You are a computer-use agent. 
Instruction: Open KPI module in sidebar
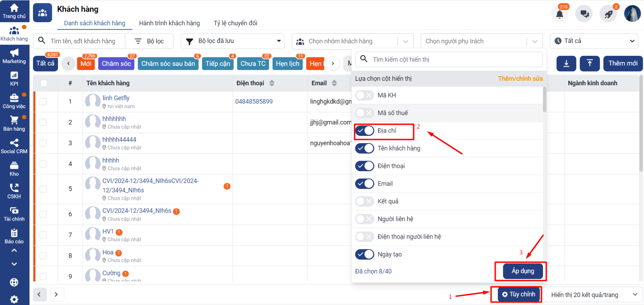click(x=14, y=78)
